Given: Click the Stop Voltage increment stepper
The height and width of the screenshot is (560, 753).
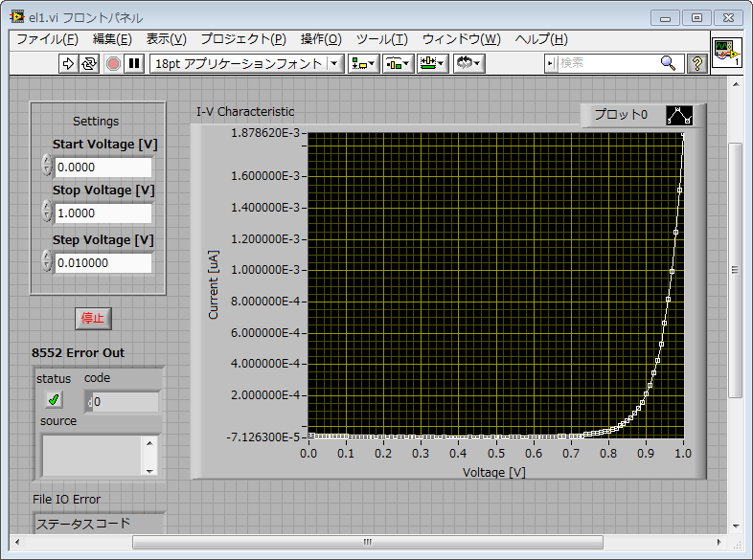Looking at the screenshot, I should (47, 206).
